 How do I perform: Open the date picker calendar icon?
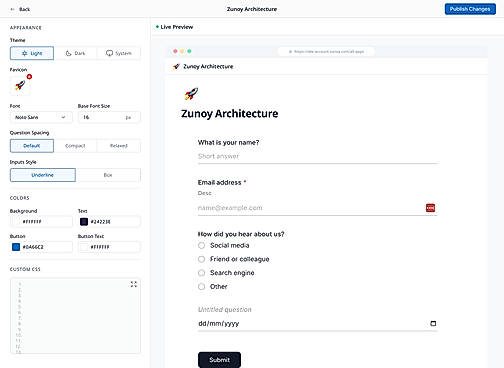(x=433, y=323)
